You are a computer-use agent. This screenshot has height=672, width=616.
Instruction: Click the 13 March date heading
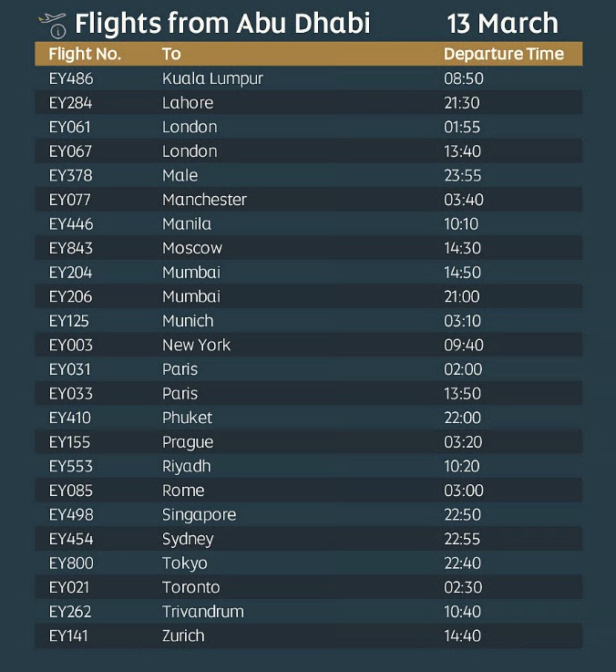pyautogui.click(x=502, y=23)
